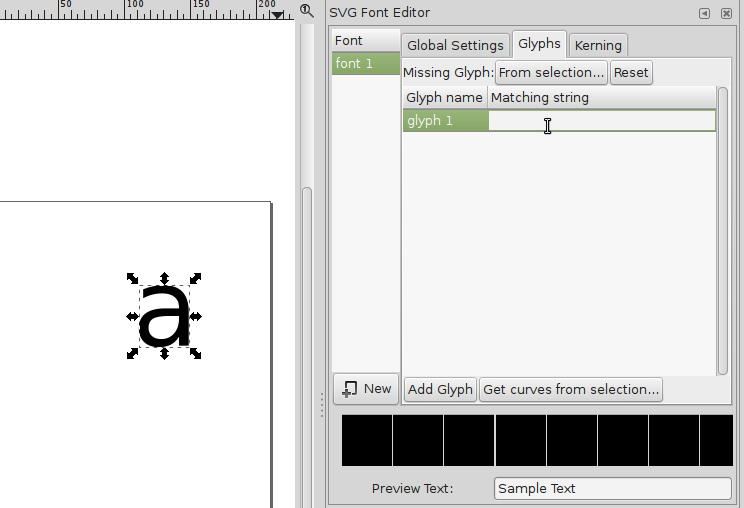Switch to the Global Settings tab
This screenshot has width=744, height=508.
[455, 45]
